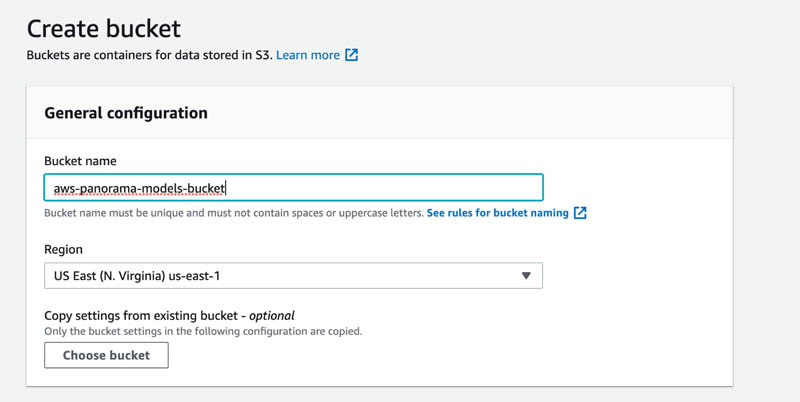
Task: Open See rules for bucket naming link
Action: [x=497, y=213]
